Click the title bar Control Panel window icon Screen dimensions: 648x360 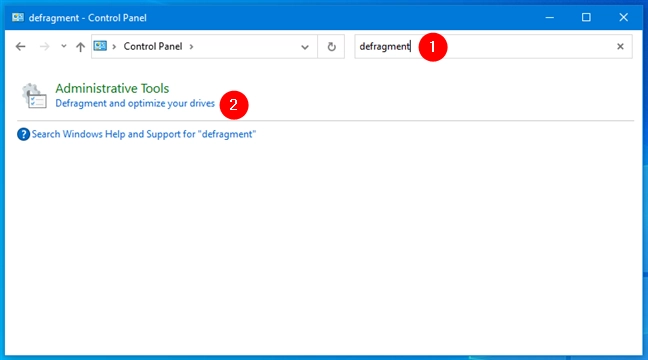pyautogui.click(x=18, y=17)
